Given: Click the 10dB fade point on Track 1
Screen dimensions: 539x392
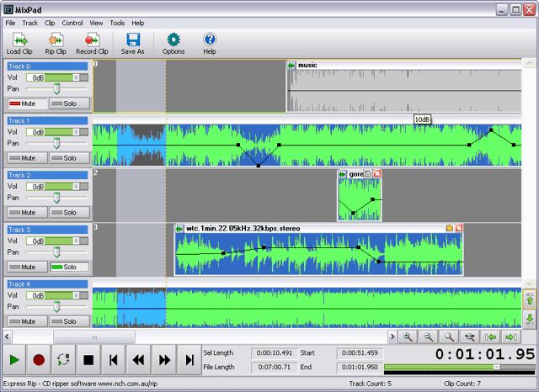Looking at the screenshot, I should coord(491,130).
